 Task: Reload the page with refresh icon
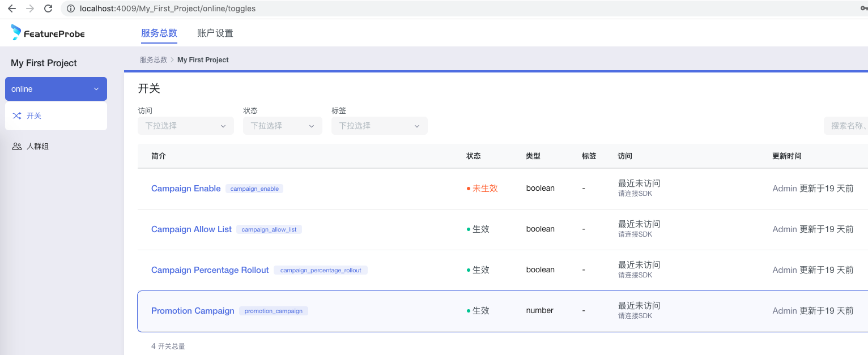pos(48,8)
